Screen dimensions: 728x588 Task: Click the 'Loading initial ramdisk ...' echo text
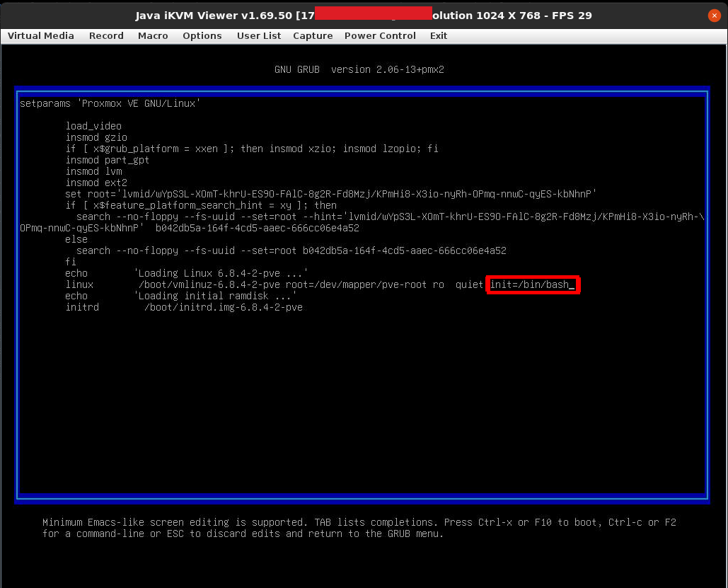[215, 296]
